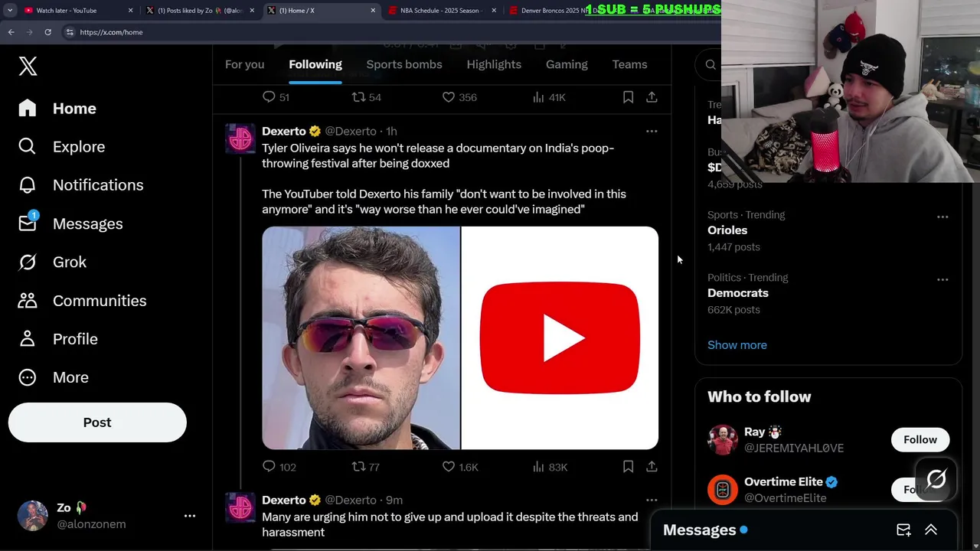Share the post with 41K views
This screenshot has width=980, height=551.
click(652, 97)
